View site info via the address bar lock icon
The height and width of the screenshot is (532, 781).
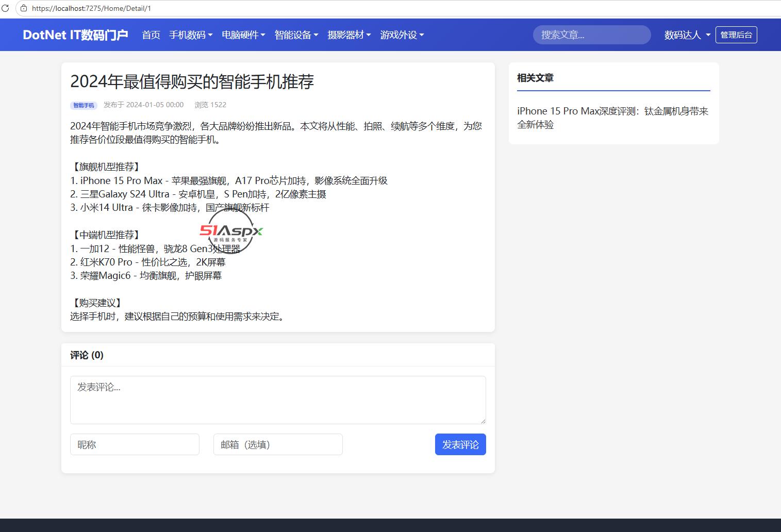coord(24,8)
